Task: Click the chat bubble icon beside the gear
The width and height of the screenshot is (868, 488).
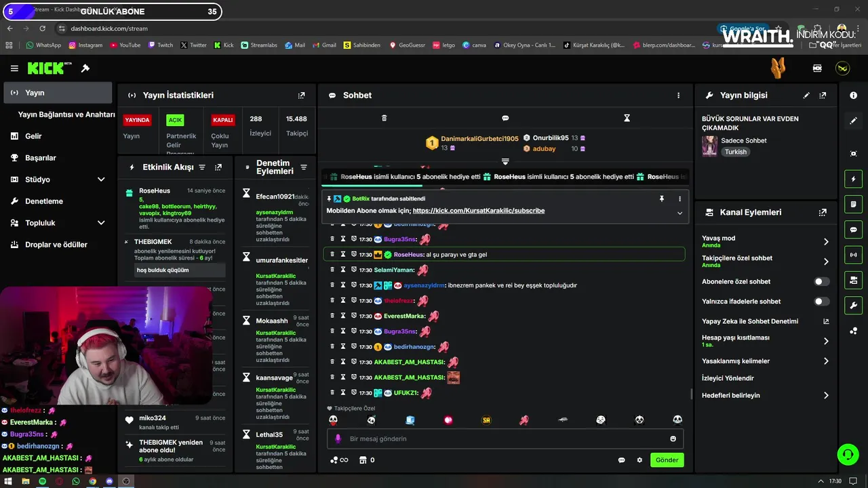Action: click(x=621, y=460)
